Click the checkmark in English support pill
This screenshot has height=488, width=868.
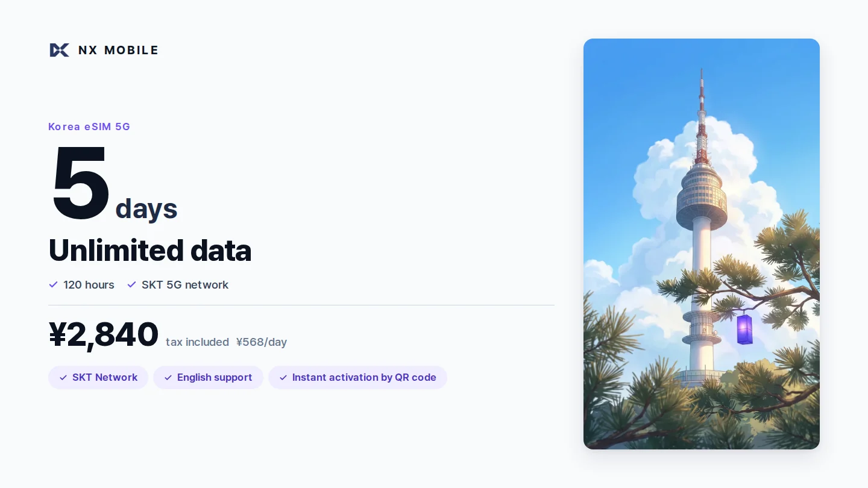[x=168, y=378]
